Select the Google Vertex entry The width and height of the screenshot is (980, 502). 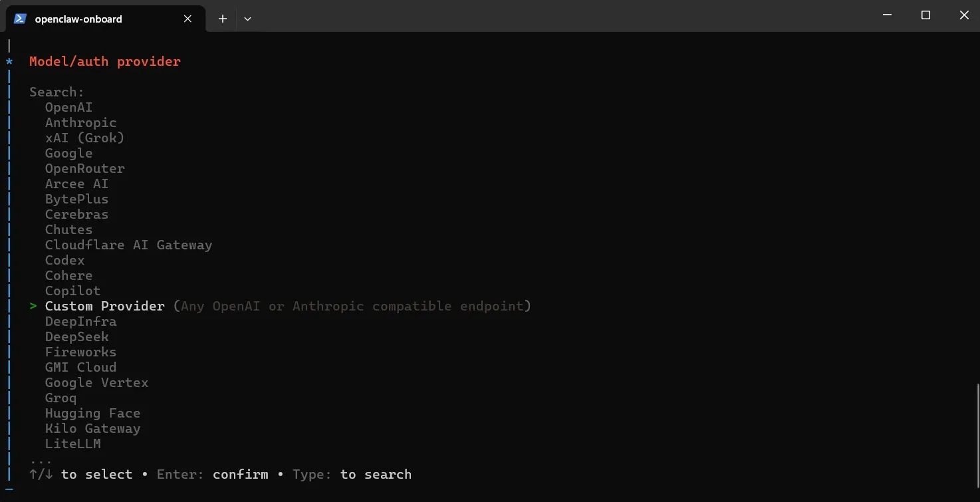96,382
